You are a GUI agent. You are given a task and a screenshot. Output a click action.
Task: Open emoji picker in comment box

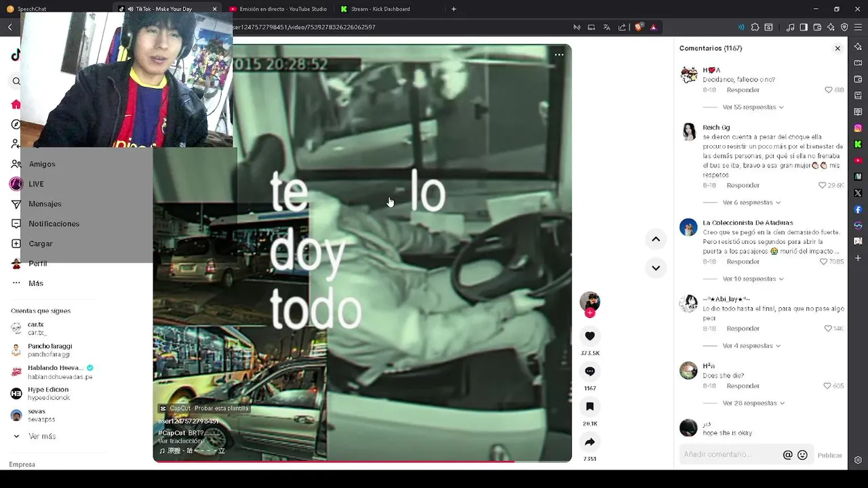[x=802, y=455]
